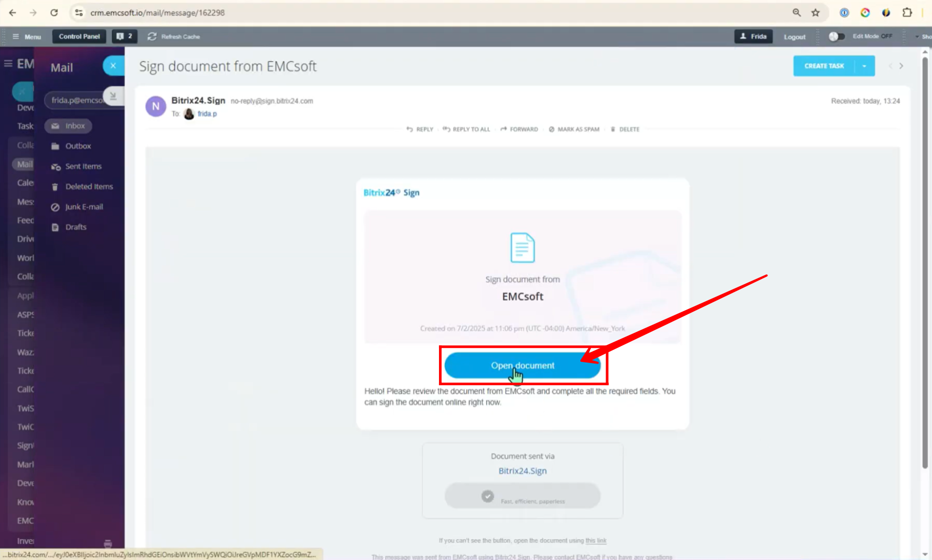Click Open document button

[x=523, y=366]
